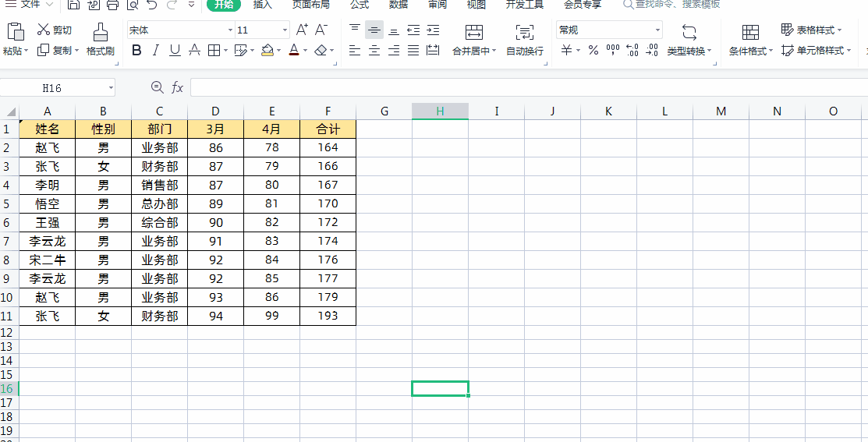Apply yellow fill color bucket

[x=267, y=51]
